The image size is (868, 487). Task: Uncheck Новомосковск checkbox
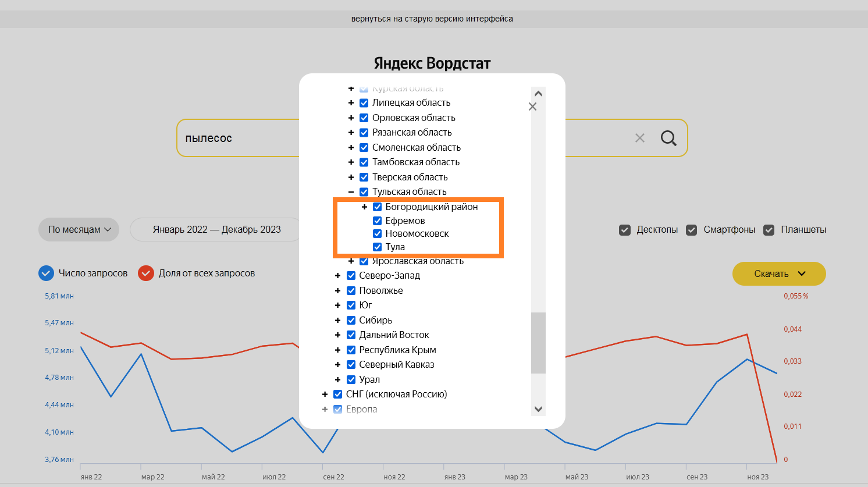[377, 234]
